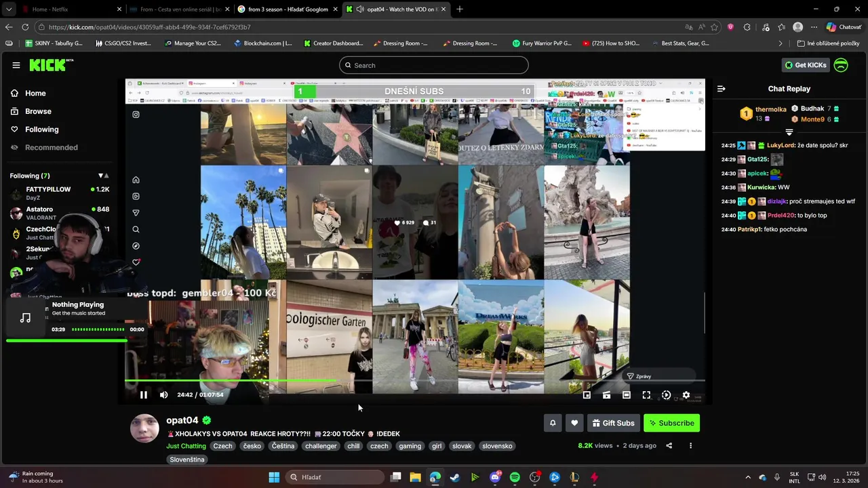Open the three-dot more options menu
This screenshot has width=868, height=488.
tap(690, 446)
